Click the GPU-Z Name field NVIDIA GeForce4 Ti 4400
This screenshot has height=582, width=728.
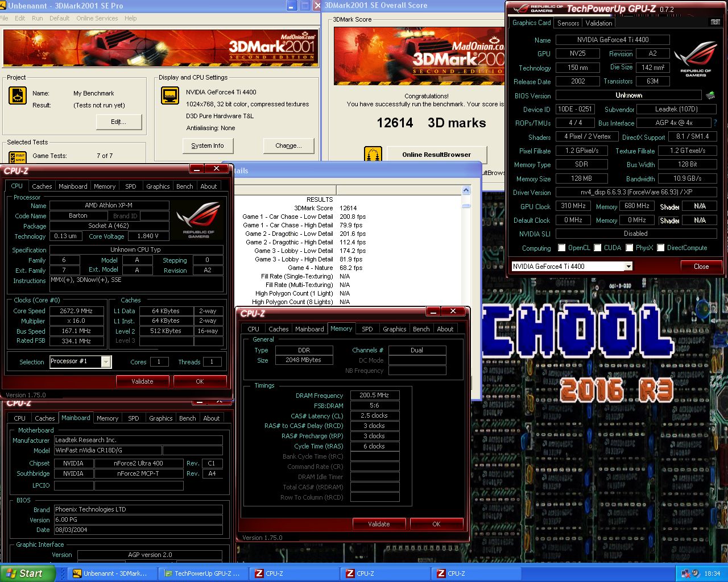click(x=613, y=40)
